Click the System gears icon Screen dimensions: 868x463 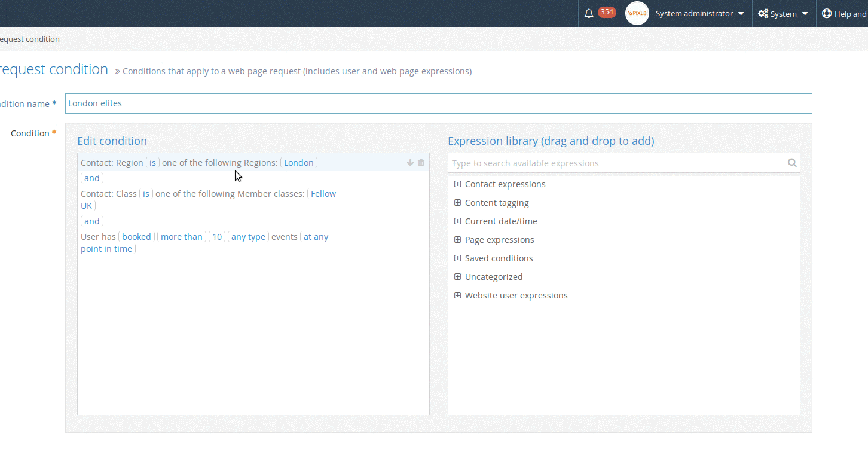click(x=763, y=14)
